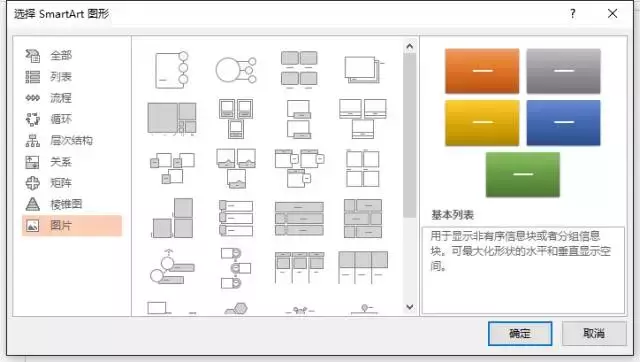Choose gray brick-pattern blocks layout
Screen dimensions: 640x362
tap(363, 218)
